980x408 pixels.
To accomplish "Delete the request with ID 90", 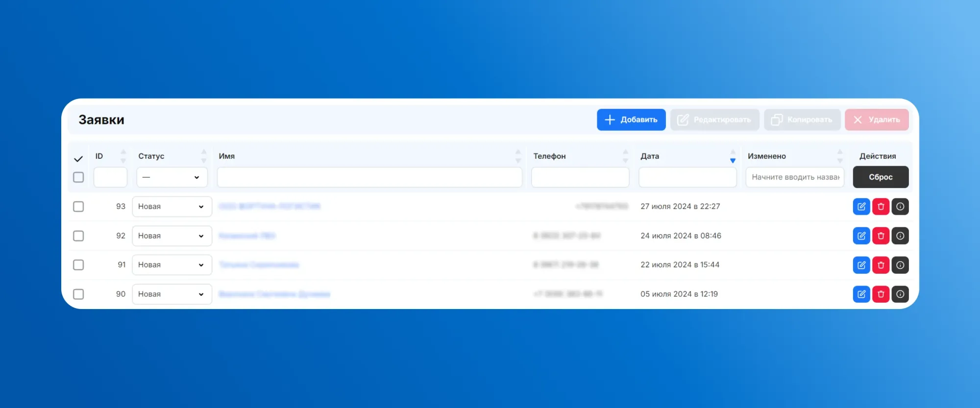I will coord(881,294).
